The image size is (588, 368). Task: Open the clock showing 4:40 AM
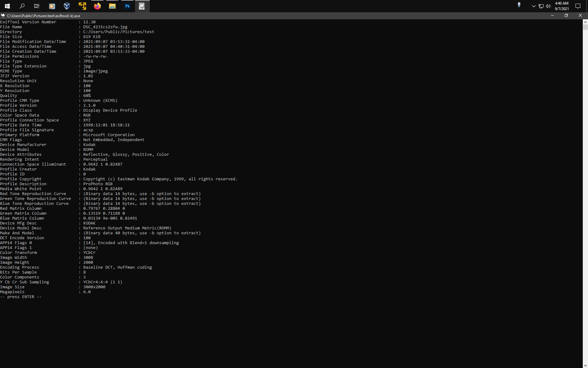562,6
